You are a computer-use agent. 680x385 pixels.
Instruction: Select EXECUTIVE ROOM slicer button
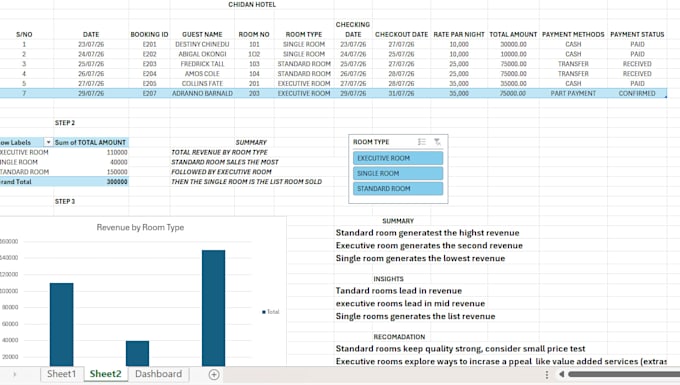coord(398,158)
